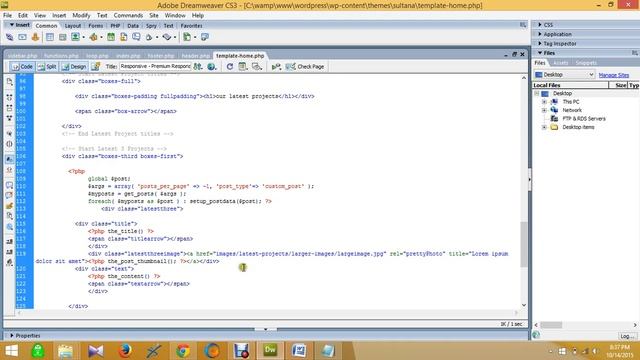Insert a table from the Common bar
Viewport: 640px width, 360px height.
pos(50,37)
